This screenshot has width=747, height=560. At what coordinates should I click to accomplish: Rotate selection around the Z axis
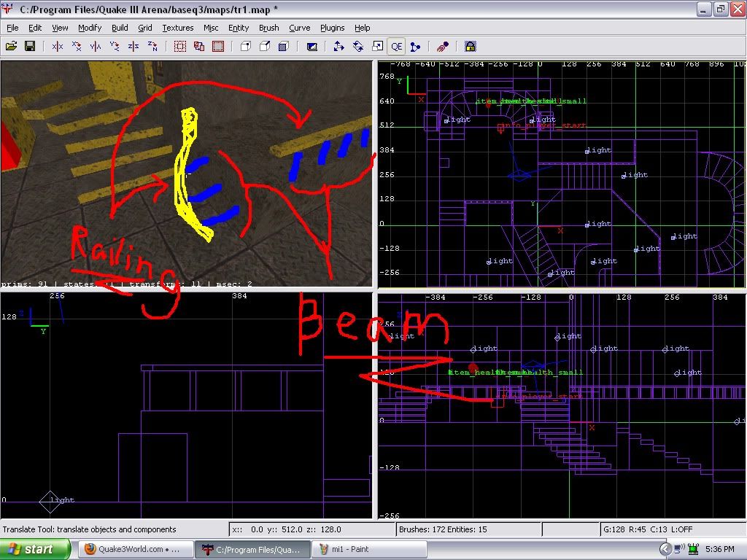point(152,46)
